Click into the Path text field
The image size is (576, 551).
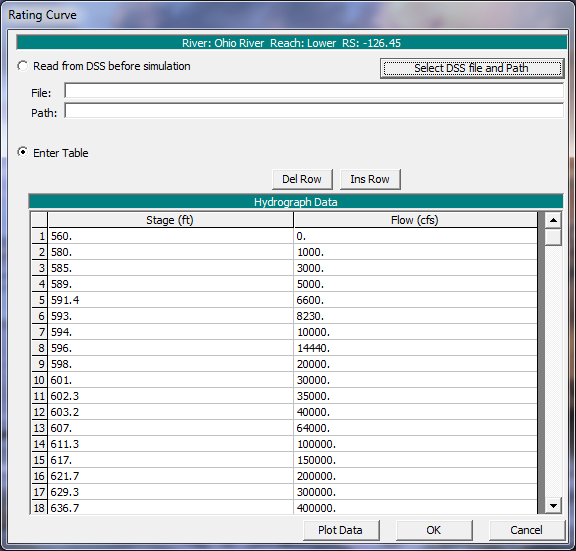click(x=314, y=111)
